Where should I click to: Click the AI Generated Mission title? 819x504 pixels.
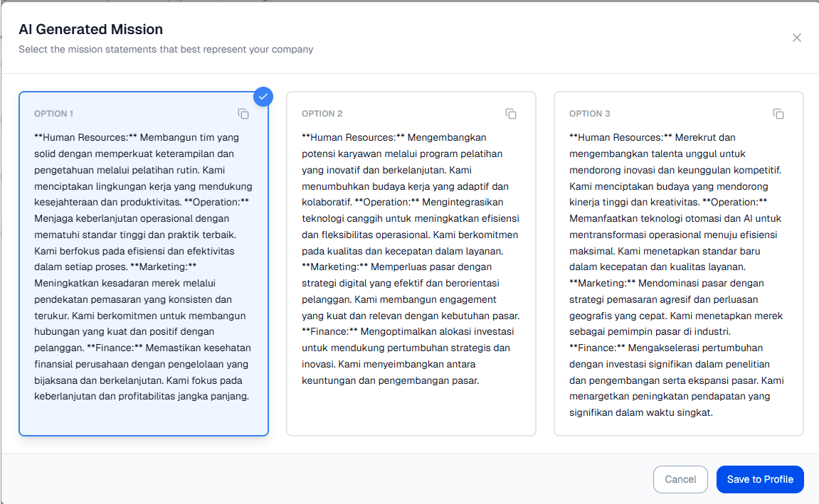90,30
